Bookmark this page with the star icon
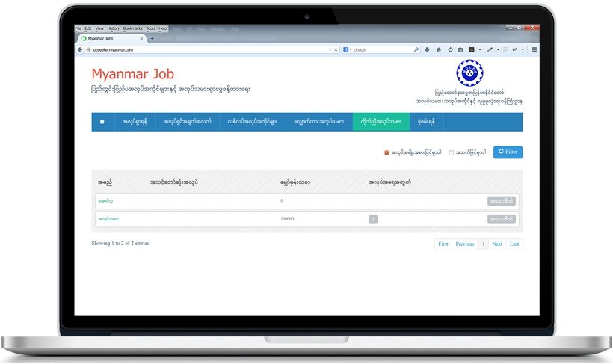613x364 pixels. (450, 49)
